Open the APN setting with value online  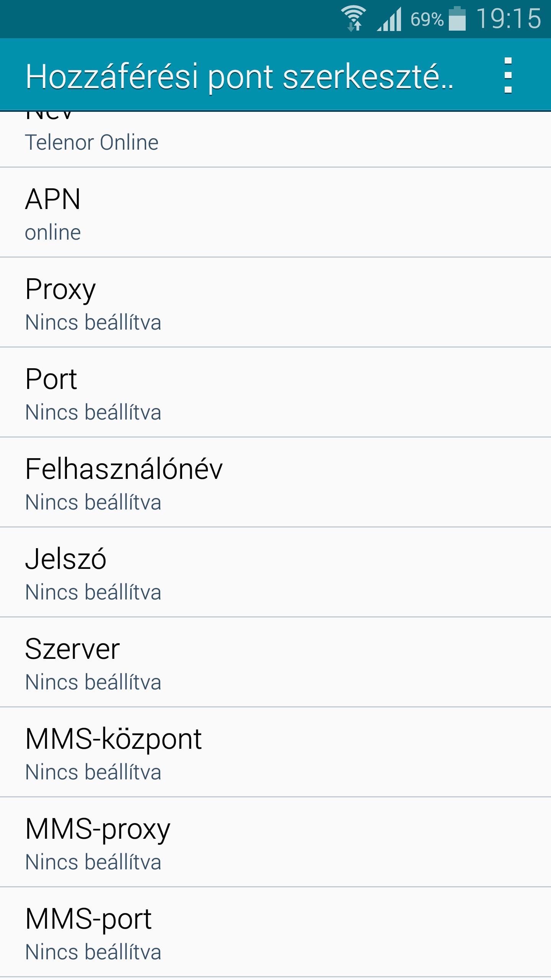tap(275, 212)
